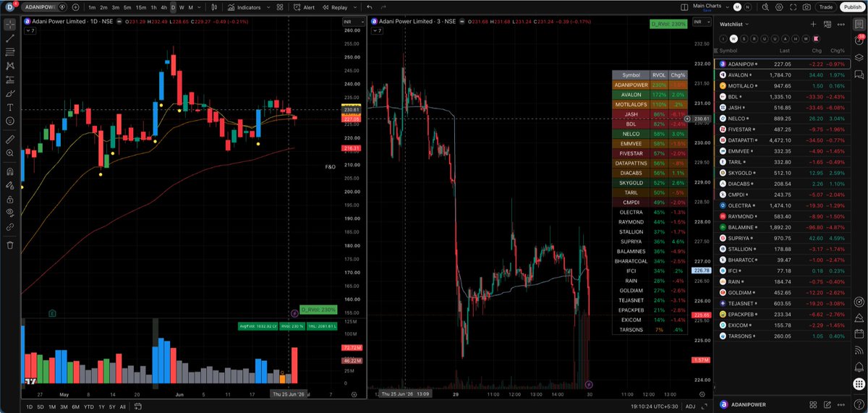Screen dimensions: 868x413
Task: Toggle stay in drawing mode
Action: tap(10, 185)
